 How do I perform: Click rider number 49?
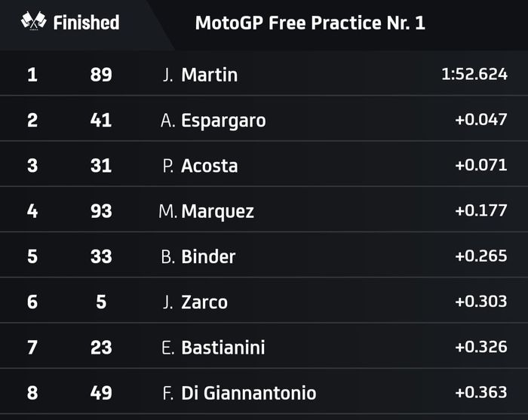click(101, 393)
